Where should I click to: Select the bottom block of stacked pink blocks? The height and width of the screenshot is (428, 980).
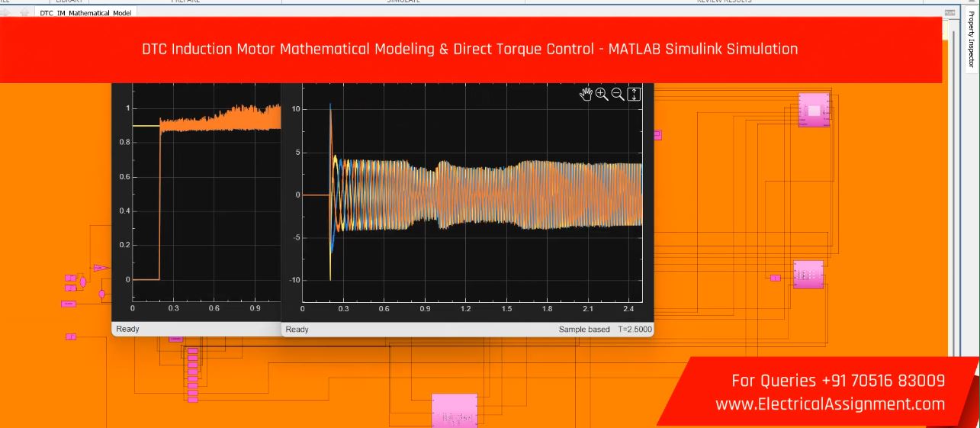pyautogui.click(x=193, y=399)
